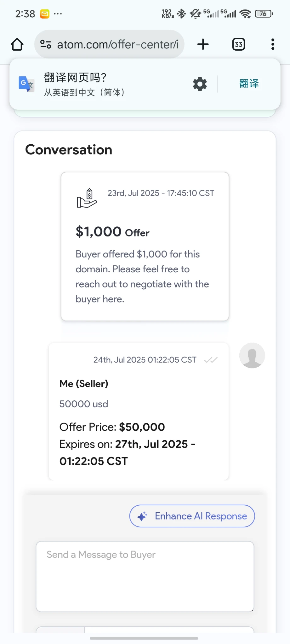The image size is (290, 644).
Task: Open translate settings gear icon
Action: coord(200,84)
